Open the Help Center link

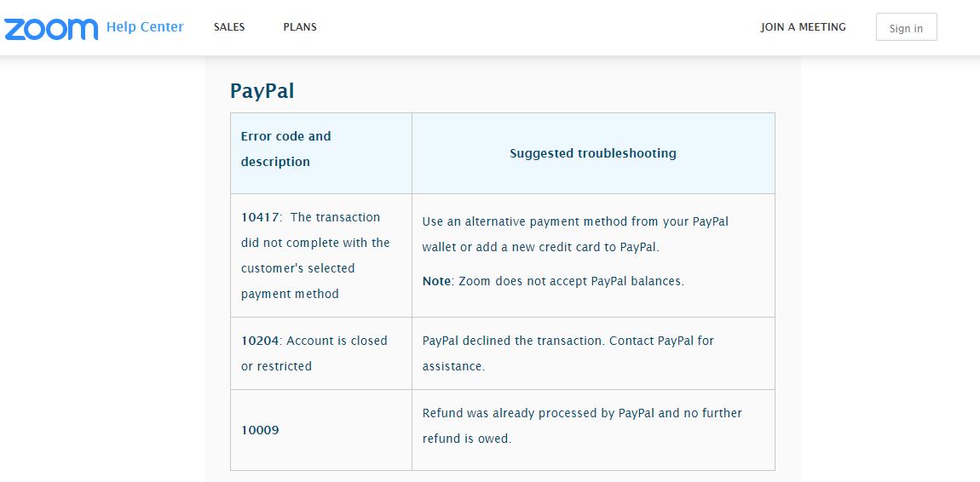144,27
